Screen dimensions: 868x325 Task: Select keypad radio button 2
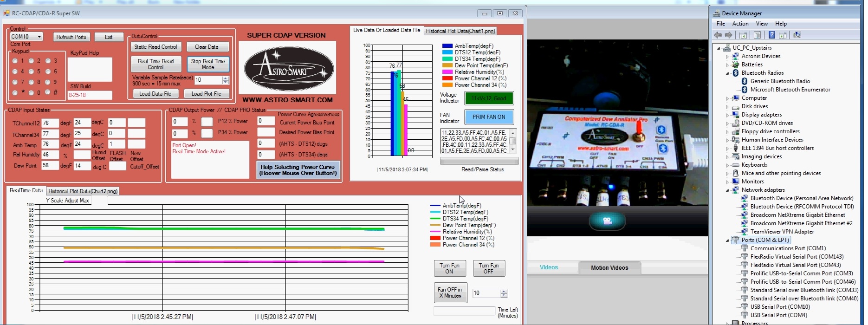pos(31,61)
